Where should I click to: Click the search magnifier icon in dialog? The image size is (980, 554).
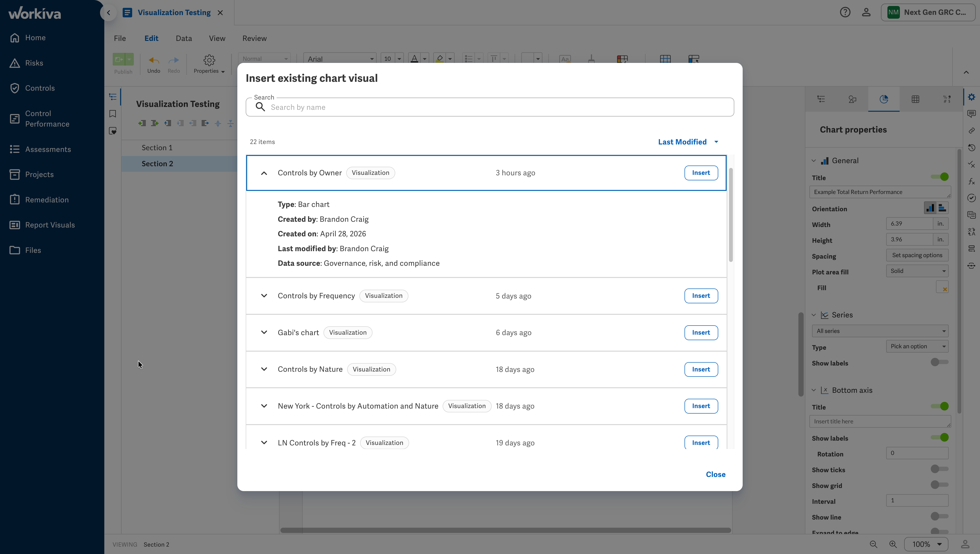click(260, 107)
